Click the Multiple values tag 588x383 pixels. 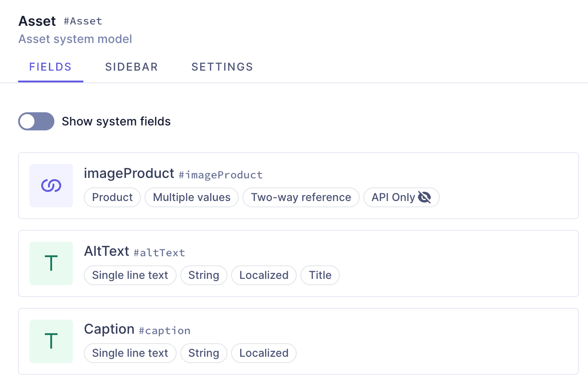click(x=192, y=197)
